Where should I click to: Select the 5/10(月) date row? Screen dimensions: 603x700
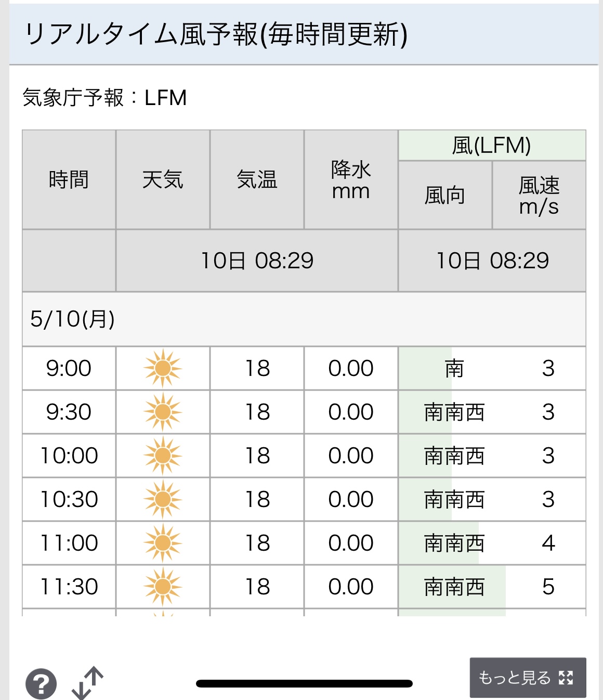(x=304, y=319)
